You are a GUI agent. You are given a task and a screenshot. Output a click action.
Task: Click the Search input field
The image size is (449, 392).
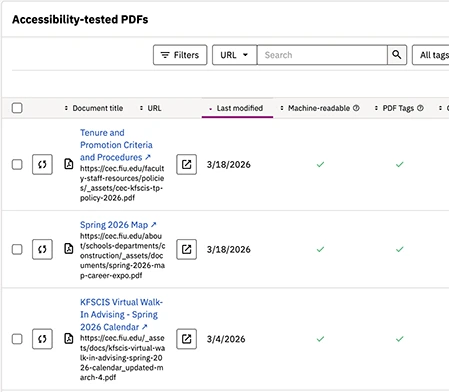[x=322, y=55]
